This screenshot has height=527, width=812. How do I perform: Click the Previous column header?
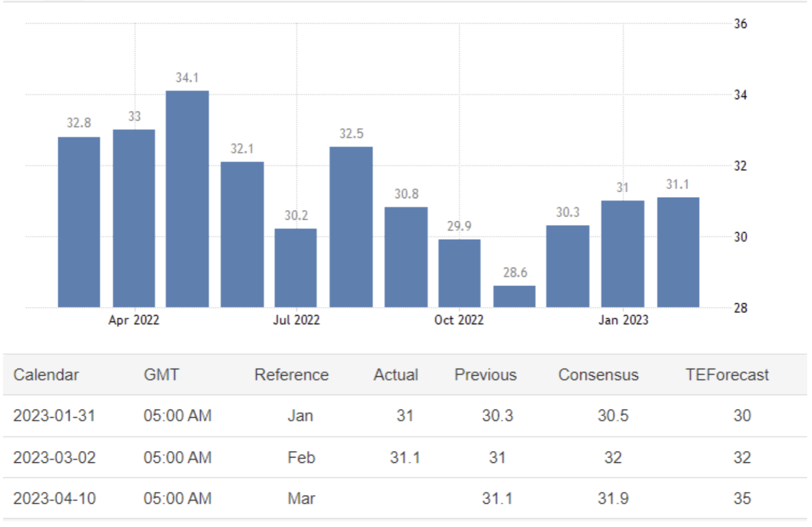(x=486, y=375)
